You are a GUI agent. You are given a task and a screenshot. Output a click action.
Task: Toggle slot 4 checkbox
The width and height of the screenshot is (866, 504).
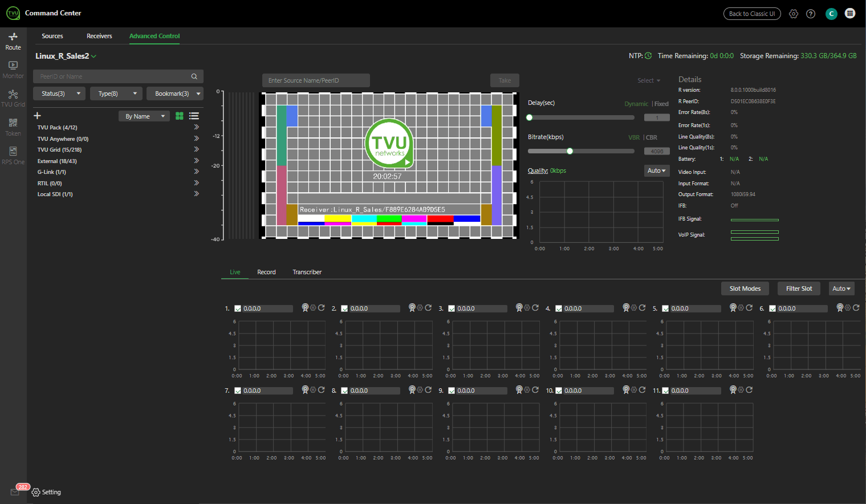pyautogui.click(x=559, y=308)
